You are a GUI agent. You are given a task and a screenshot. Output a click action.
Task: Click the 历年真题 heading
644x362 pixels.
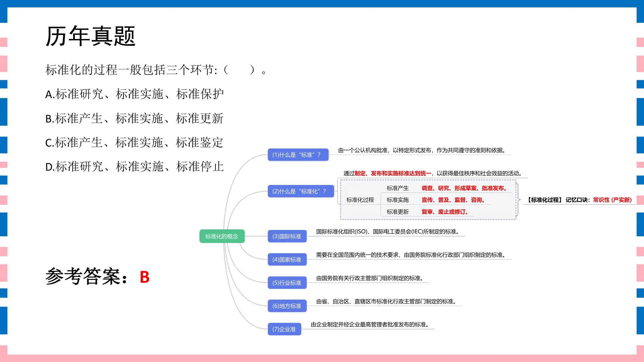coord(90,36)
